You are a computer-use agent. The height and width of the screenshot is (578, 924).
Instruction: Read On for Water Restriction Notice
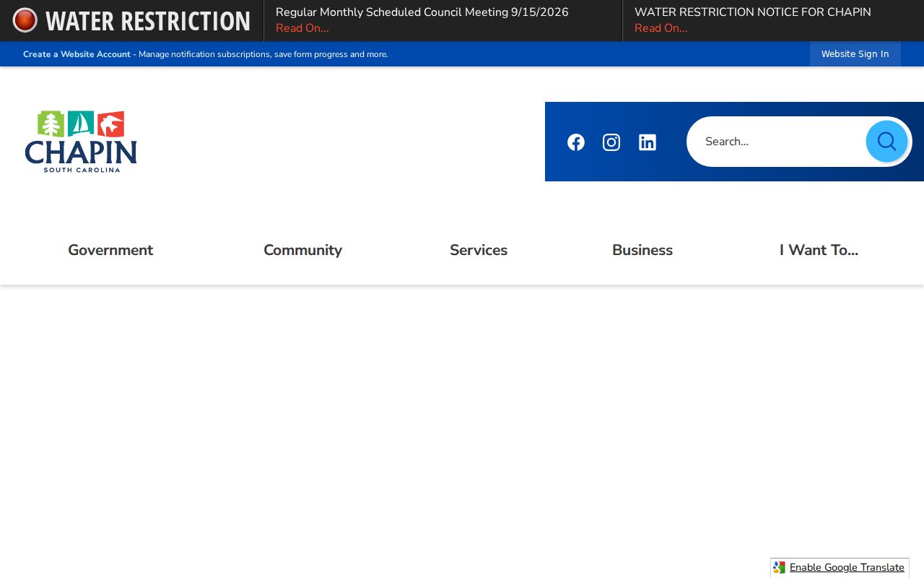click(661, 28)
